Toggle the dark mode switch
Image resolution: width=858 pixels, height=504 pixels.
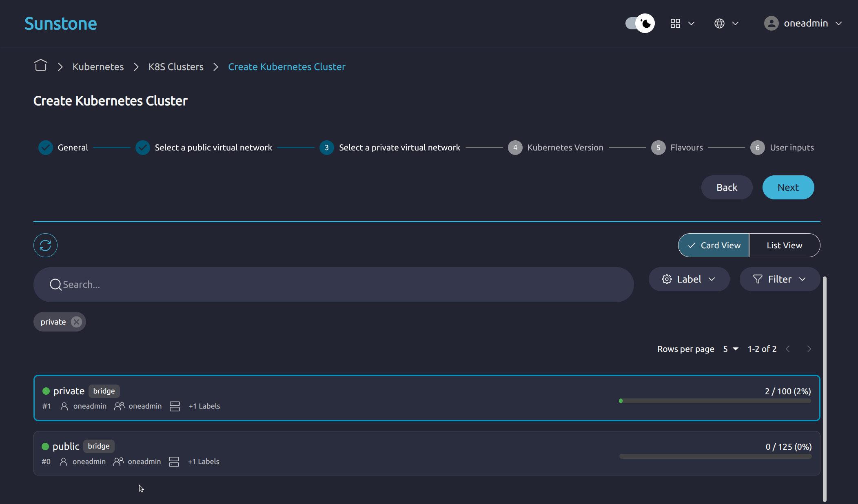640,23
